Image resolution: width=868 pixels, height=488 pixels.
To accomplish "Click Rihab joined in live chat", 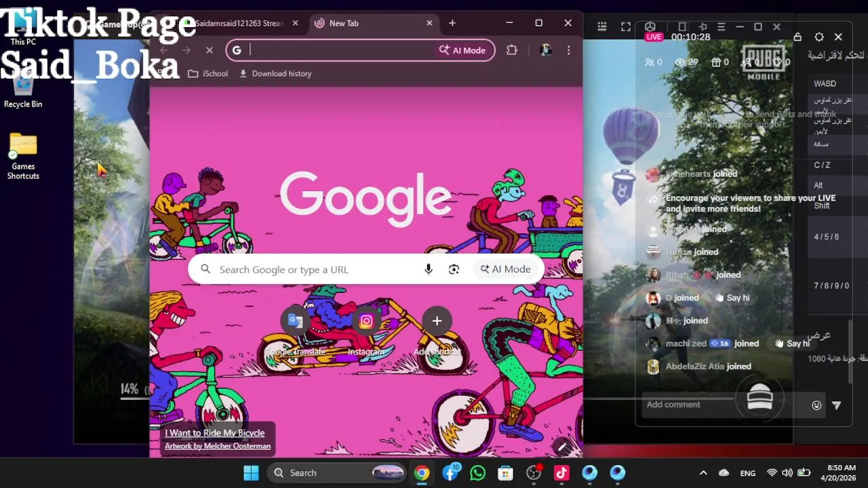I will pyautogui.click(x=703, y=274).
